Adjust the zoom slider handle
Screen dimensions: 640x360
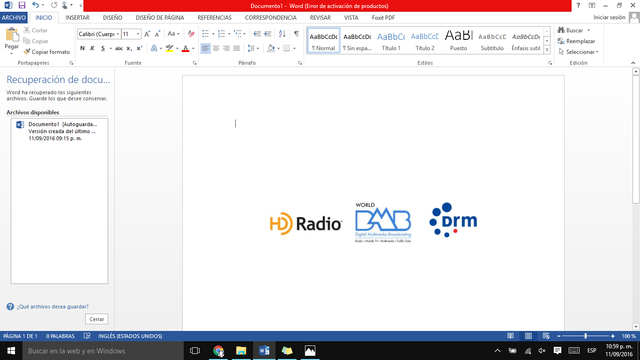(586, 336)
